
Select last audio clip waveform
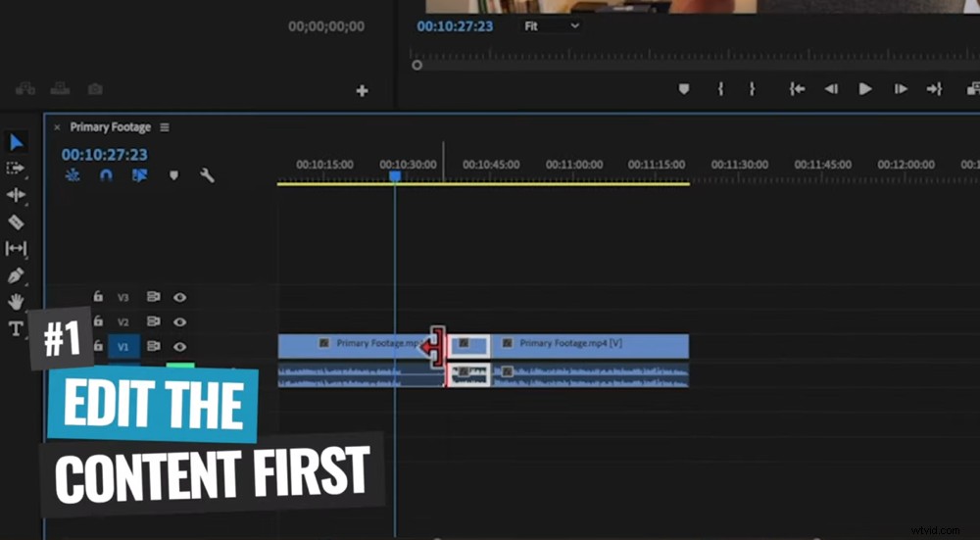point(589,375)
